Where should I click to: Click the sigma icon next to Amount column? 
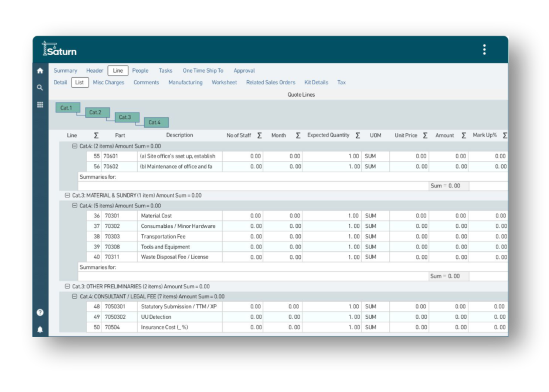(x=463, y=135)
